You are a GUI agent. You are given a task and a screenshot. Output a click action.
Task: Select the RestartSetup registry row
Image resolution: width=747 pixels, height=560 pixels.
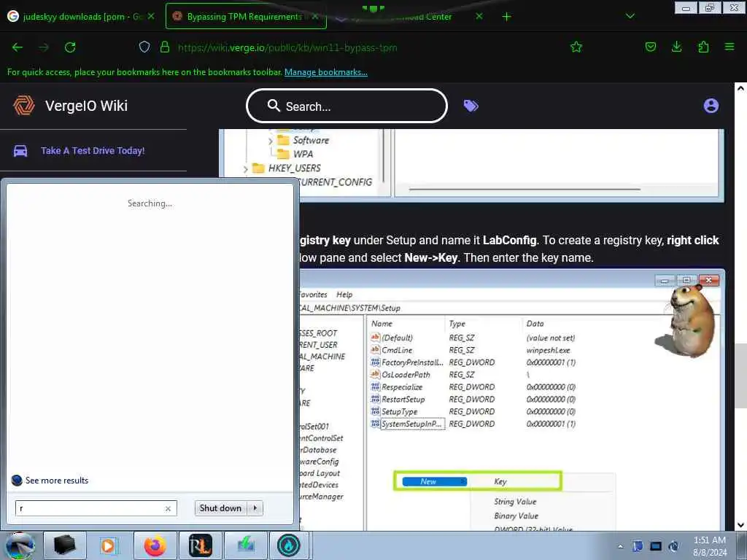pos(473,399)
